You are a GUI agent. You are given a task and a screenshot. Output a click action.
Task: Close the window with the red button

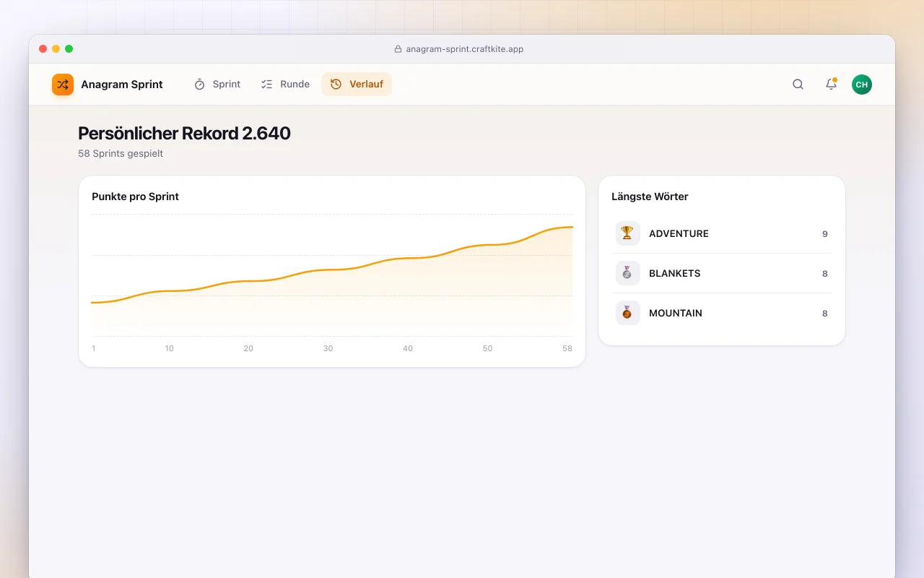pos(43,49)
